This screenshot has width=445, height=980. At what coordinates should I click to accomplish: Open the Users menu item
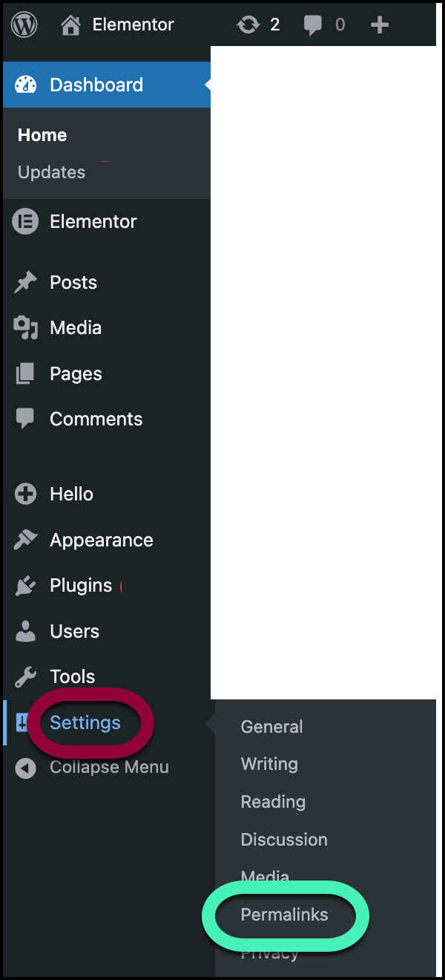[x=74, y=631]
